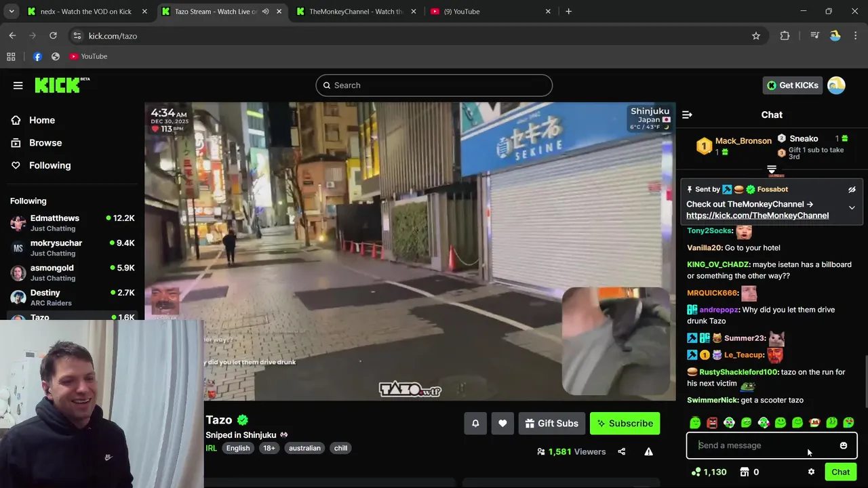Click the English tag

point(238,448)
